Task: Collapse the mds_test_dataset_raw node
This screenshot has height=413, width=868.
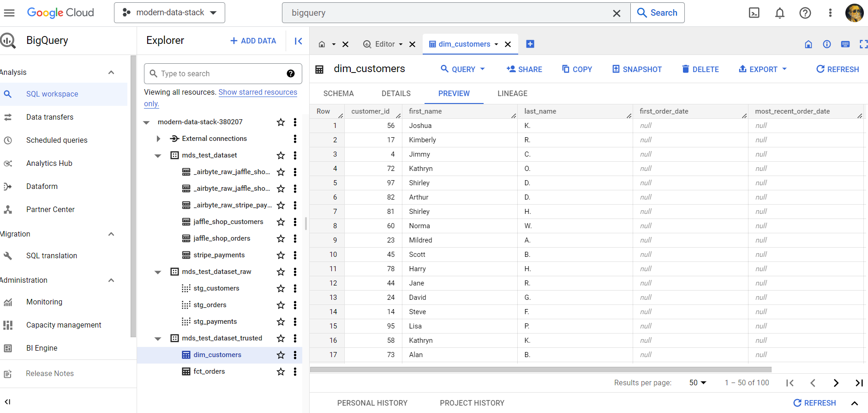Action: pyautogui.click(x=158, y=272)
